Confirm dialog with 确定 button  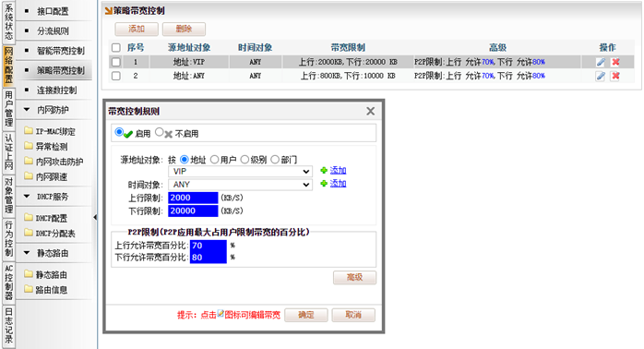point(306,315)
